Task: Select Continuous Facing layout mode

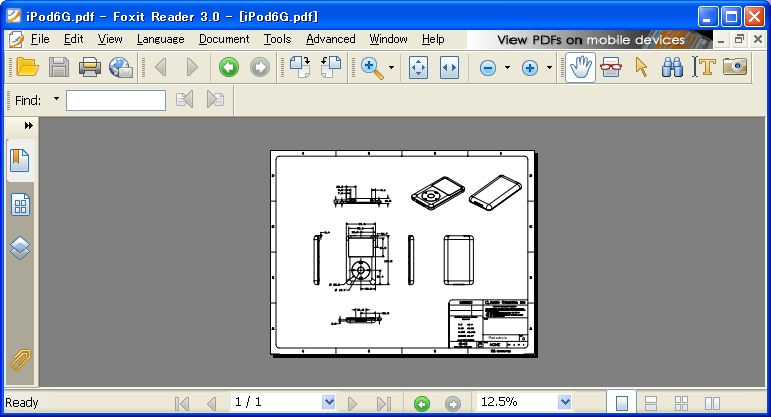Action: [x=682, y=403]
